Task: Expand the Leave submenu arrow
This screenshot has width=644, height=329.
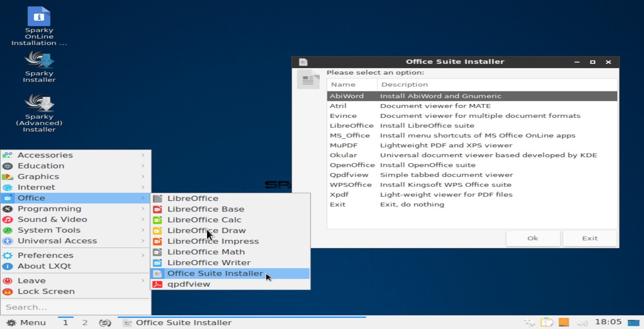Action: pos(143,281)
